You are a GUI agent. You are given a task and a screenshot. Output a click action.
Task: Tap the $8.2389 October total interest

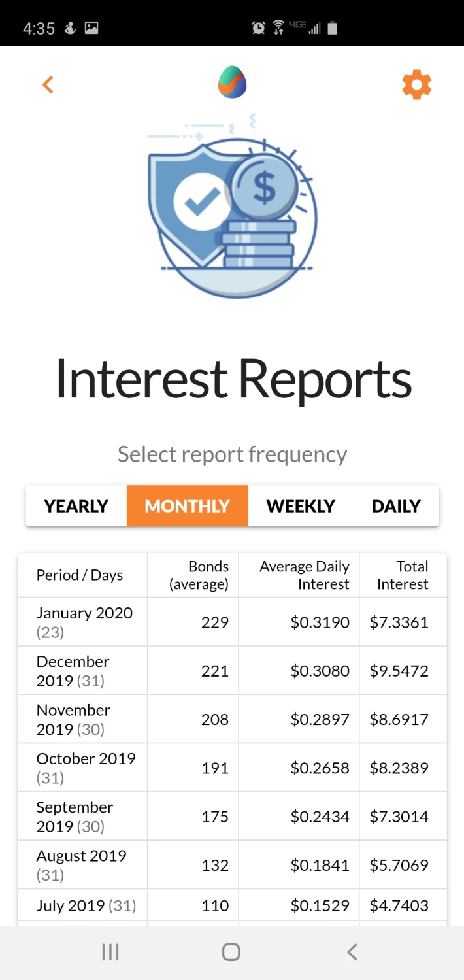(x=399, y=768)
